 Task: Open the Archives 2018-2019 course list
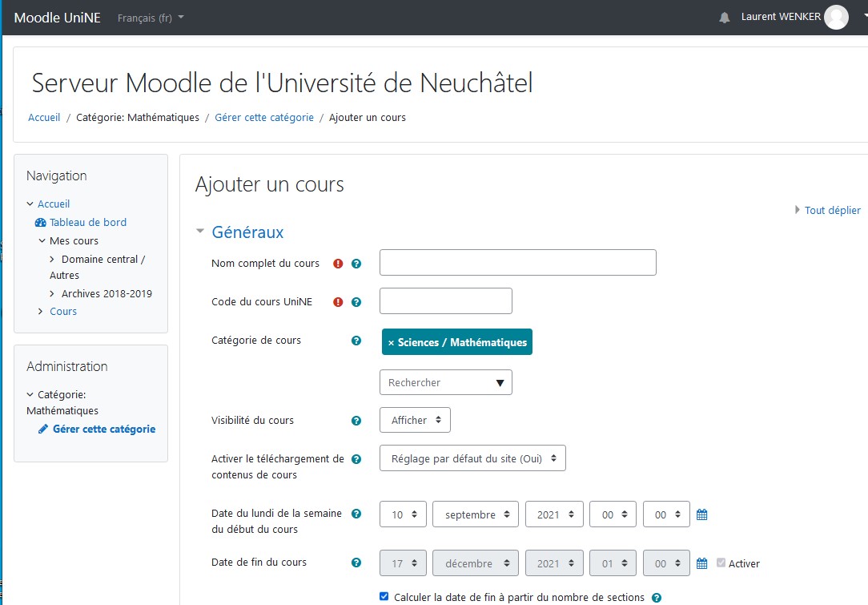tap(106, 293)
